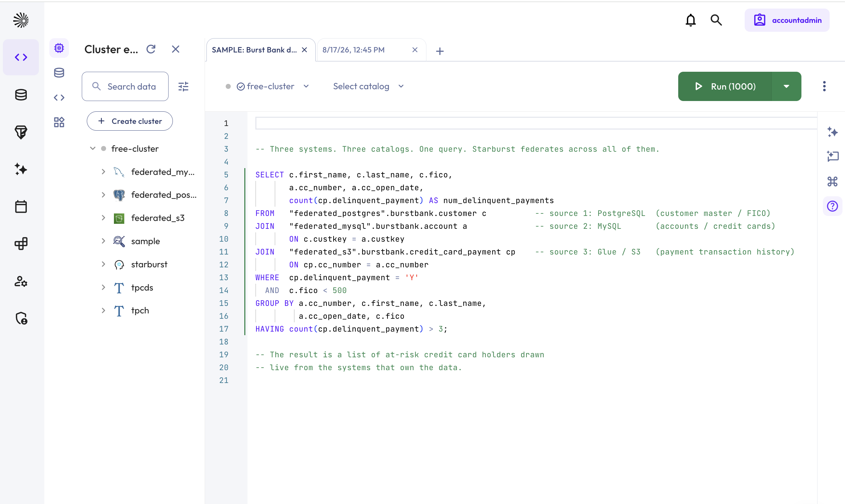
Task: Click the HAVING keyword on line 17
Action: (x=270, y=329)
